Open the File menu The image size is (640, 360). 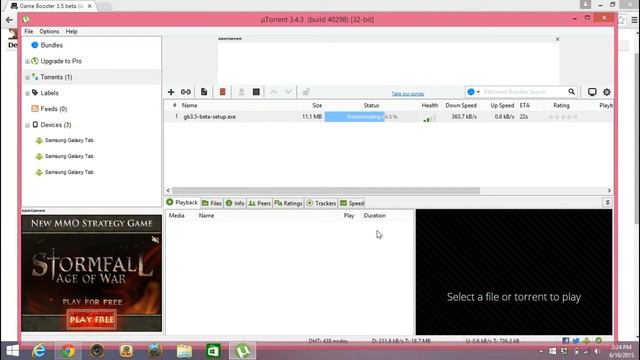pos(29,31)
